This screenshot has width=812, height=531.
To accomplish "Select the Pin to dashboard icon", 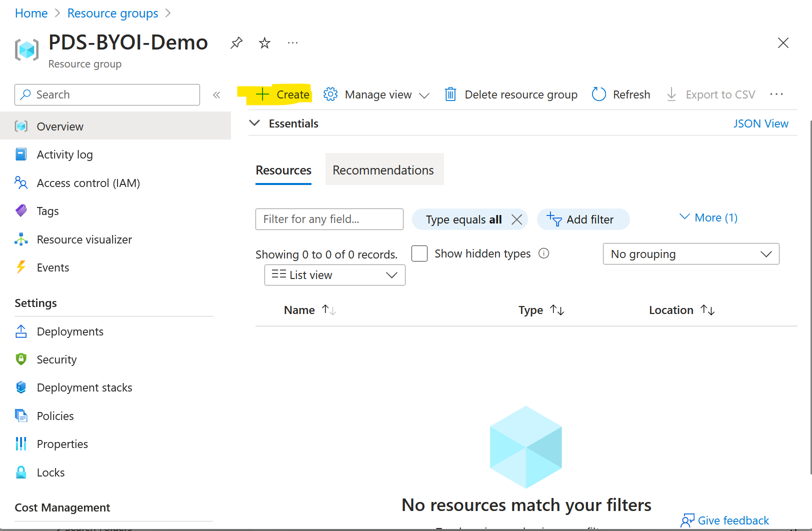I will coord(236,43).
